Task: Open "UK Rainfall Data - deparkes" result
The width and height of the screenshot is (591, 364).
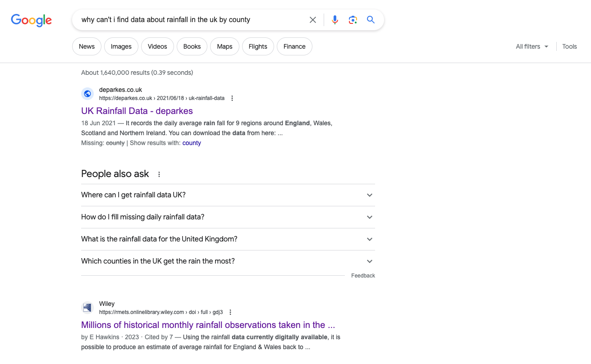Action: [137, 111]
